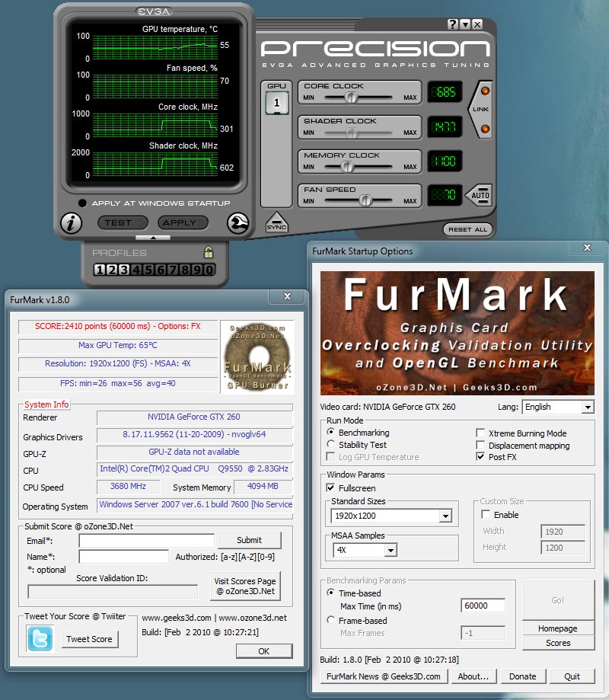Image resolution: width=609 pixels, height=700 pixels.
Task: Click Max Time 60000 field
Action: coord(483,606)
